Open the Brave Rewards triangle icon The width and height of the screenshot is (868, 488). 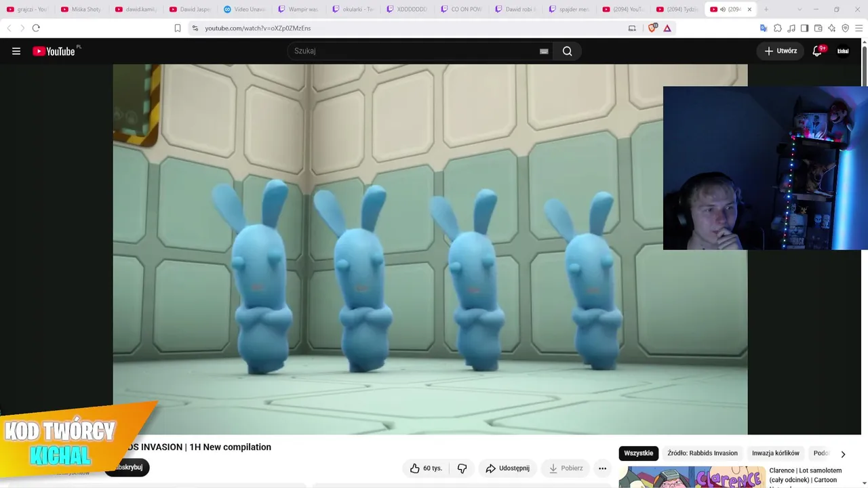[x=667, y=28]
